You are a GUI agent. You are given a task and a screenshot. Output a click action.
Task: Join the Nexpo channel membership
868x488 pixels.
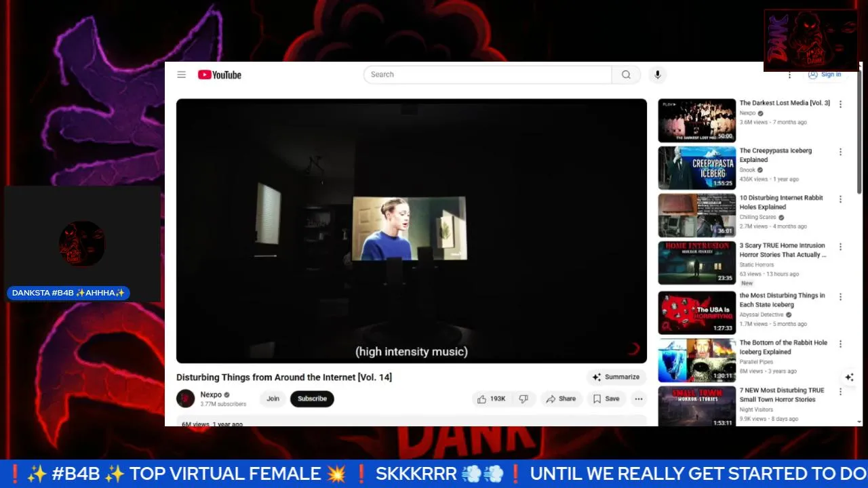tap(273, 399)
